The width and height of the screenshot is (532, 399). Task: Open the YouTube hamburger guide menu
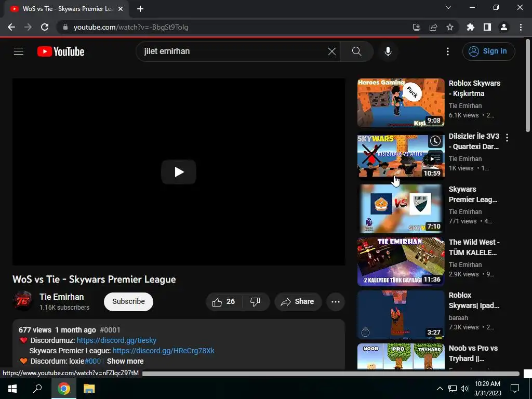tap(19, 51)
